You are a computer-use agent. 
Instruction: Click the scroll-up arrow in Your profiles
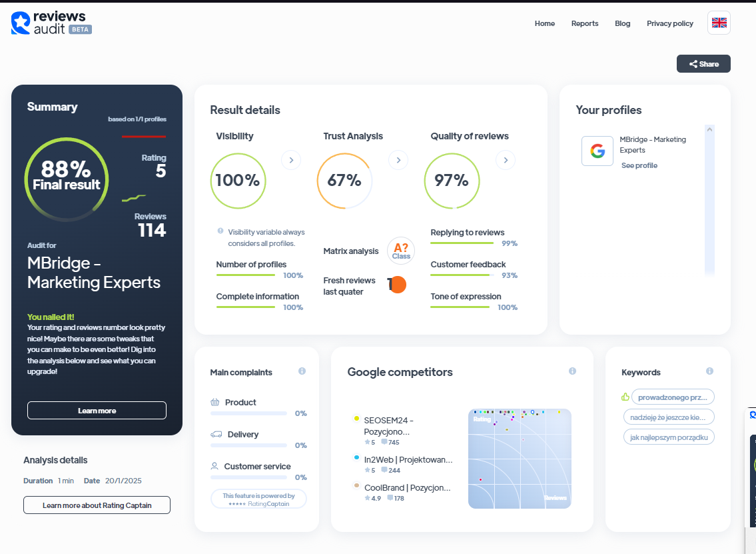coord(709,129)
